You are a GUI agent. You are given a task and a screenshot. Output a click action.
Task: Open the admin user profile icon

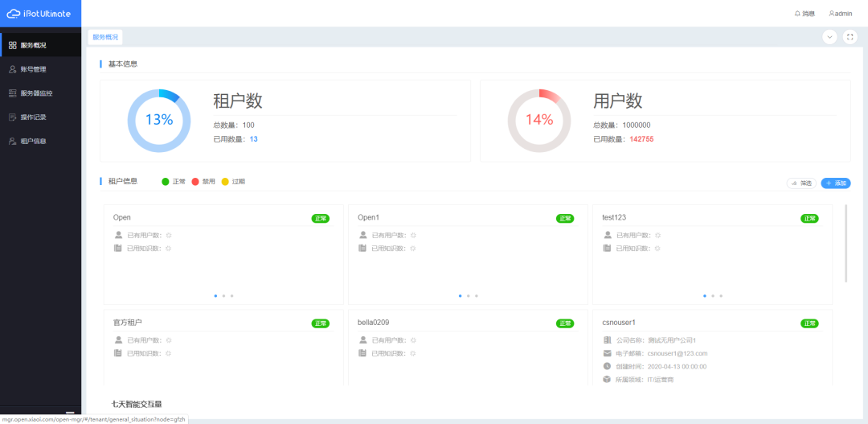832,14
